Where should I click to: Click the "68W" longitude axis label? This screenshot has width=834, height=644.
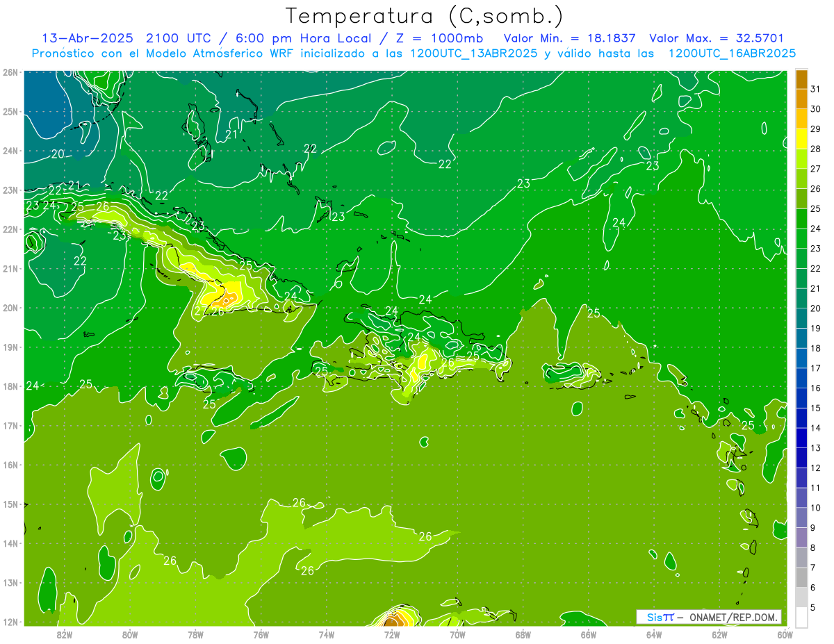point(523,634)
